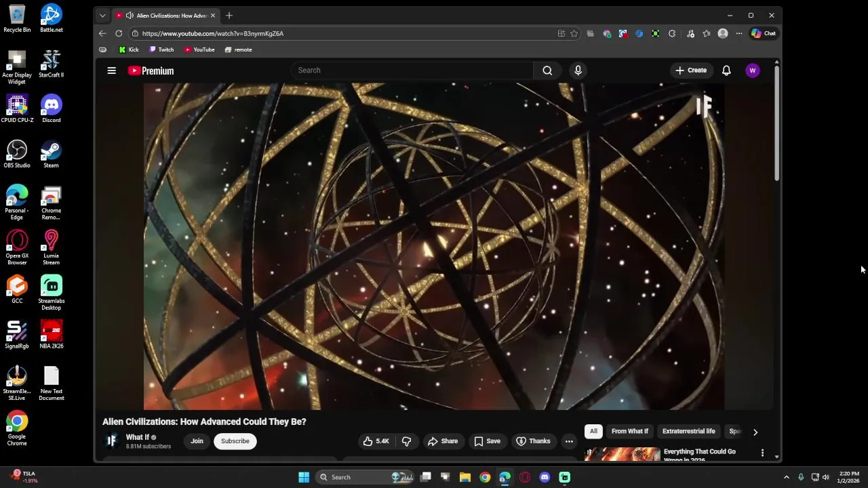Open Opera GX from the taskbar

click(525, 477)
